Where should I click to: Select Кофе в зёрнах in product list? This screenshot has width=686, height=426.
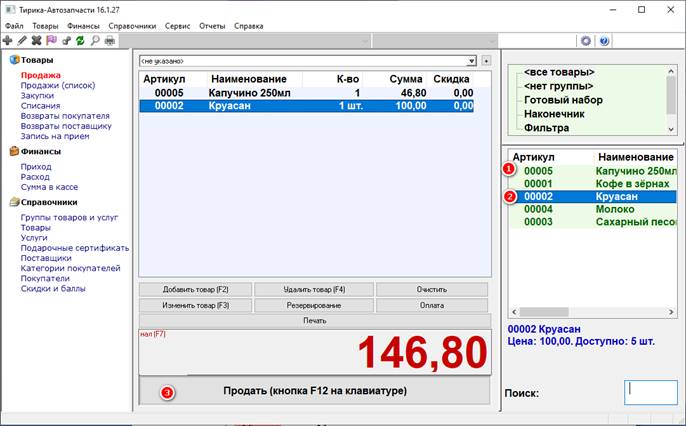pos(593,184)
